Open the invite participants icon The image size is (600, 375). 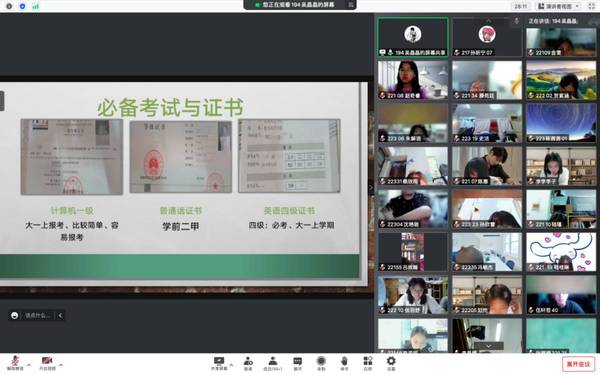248,363
